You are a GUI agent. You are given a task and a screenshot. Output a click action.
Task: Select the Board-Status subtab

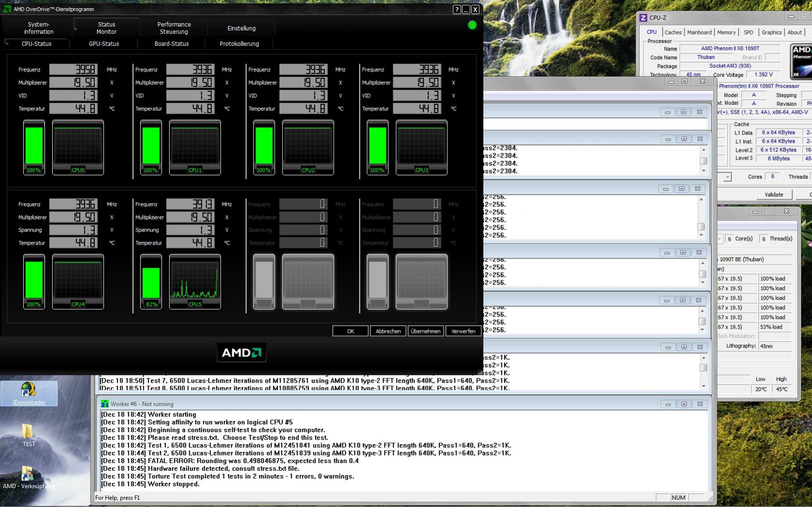pos(172,43)
